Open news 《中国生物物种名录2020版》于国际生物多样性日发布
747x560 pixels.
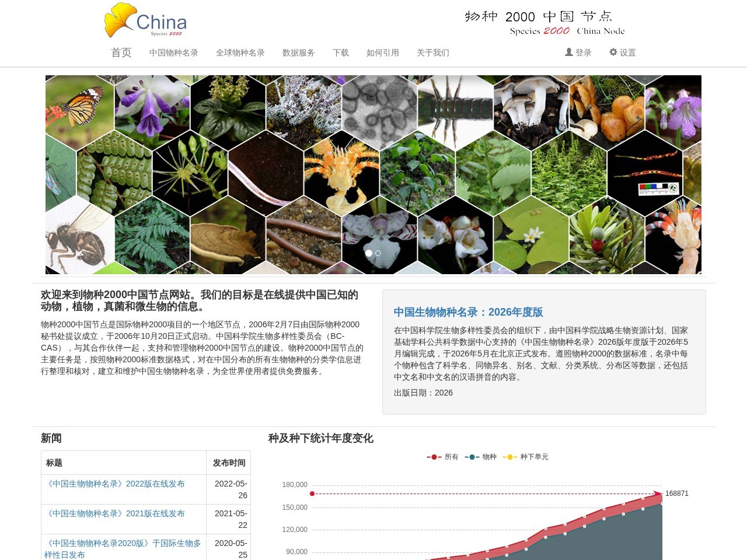click(x=123, y=549)
